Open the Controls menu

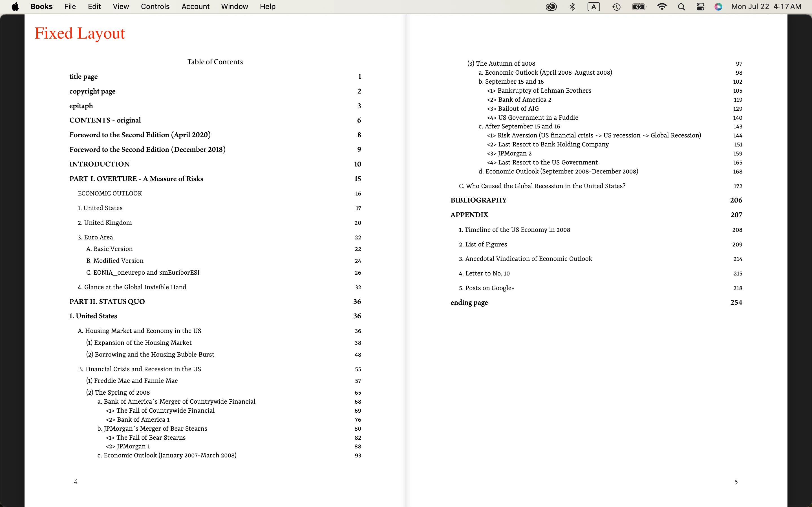pos(155,7)
